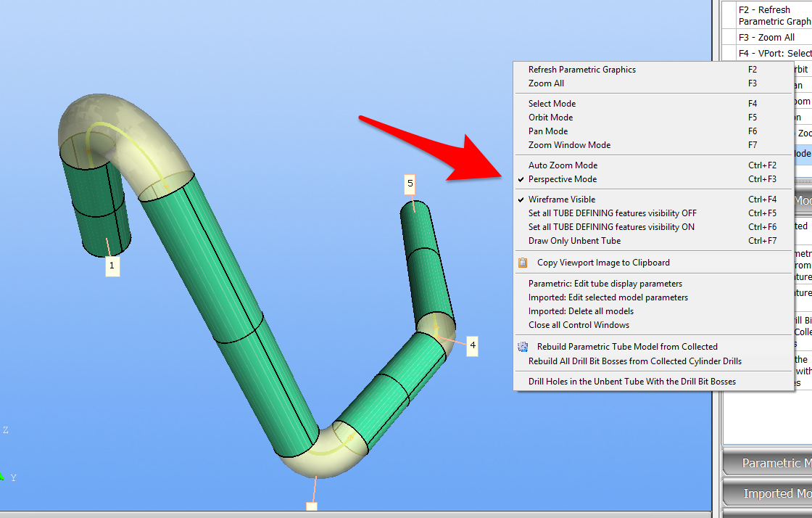The width and height of the screenshot is (812, 518).
Task: Set all TUBE DEFINING features visibility OFF
Action: click(x=612, y=213)
